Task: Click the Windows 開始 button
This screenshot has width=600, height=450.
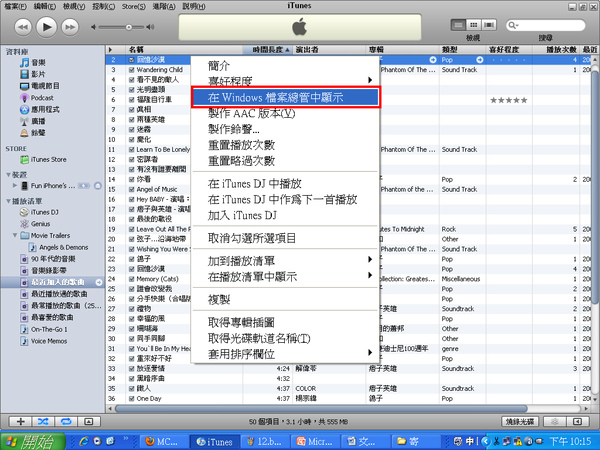Action: (x=33, y=442)
